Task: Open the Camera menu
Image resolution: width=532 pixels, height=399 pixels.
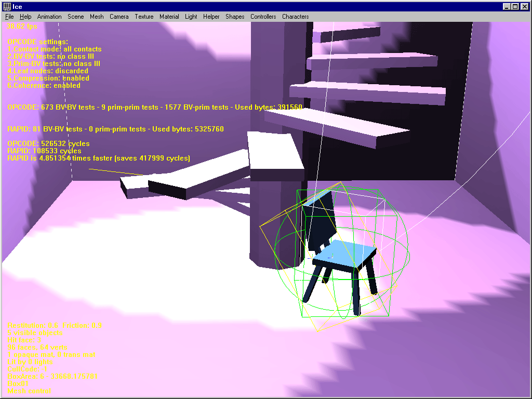Action: click(119, 17)
